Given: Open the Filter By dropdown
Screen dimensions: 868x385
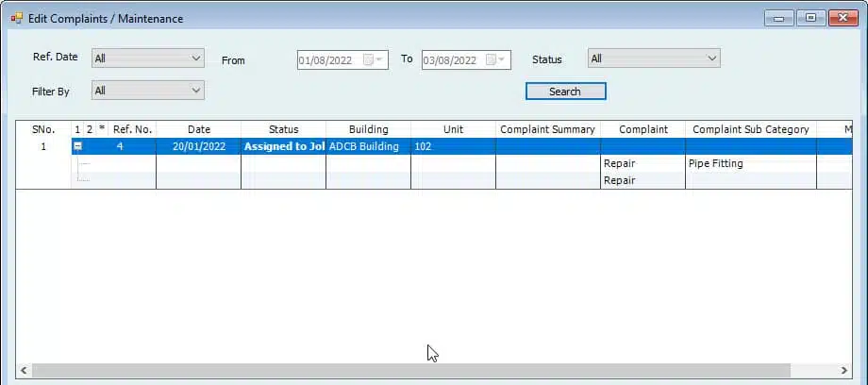Looking at the screenshot, I should 196,91.
